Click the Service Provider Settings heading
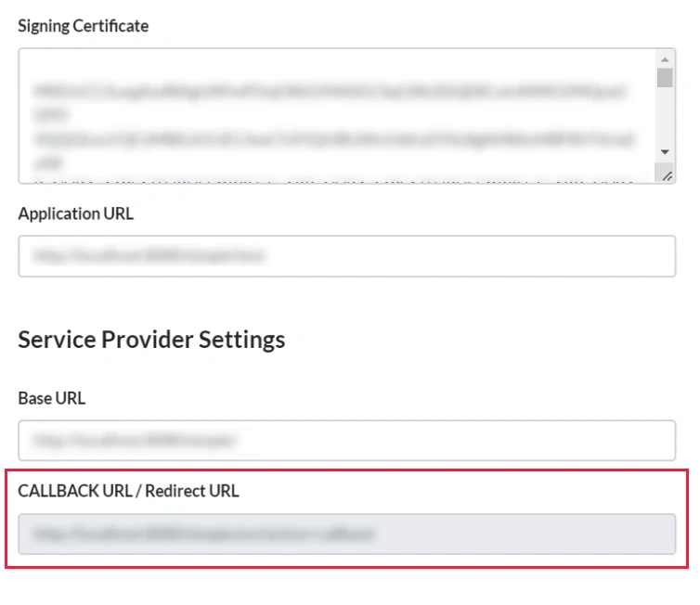700x605 pixels. tap(151, 340)
